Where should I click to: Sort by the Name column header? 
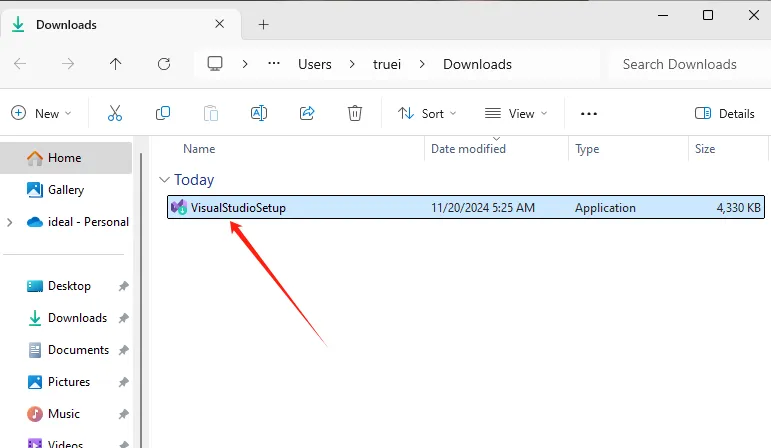click(199, 149)
